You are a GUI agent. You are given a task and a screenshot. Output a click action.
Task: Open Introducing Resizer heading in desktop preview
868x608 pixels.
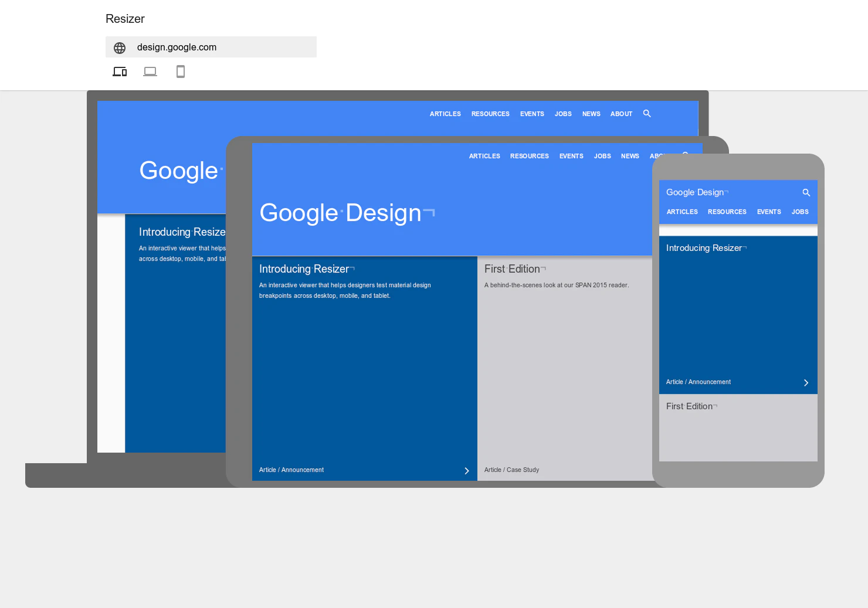pyautogui.click(x=182, y=232)
